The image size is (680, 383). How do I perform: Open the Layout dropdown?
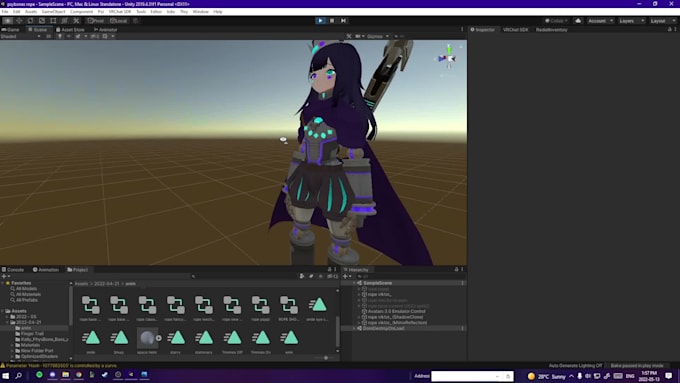coord(662,20)
